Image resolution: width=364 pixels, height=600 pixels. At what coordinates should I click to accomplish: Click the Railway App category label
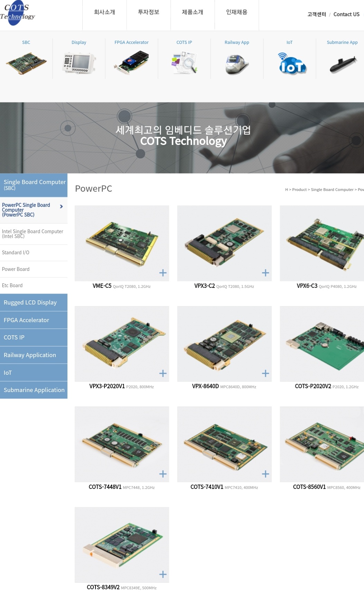(x=237, y=42)
